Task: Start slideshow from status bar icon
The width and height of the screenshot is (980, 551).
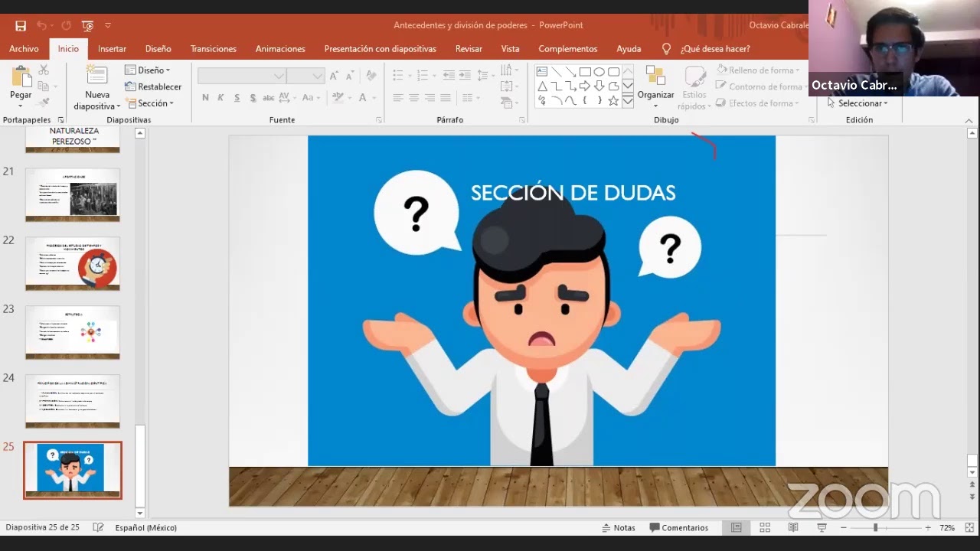Action: (822, 528)
